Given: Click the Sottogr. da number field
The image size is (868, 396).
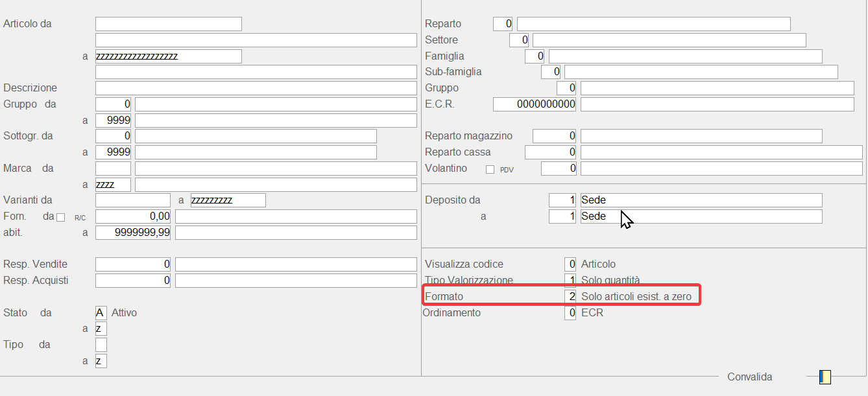Looking at the screenshot, I should [x=114, y=136].
